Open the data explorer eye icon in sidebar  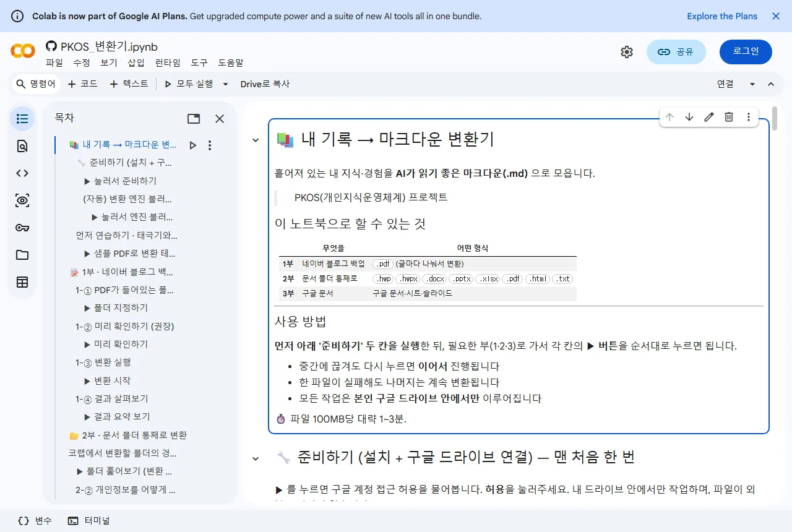pos(22,200)
